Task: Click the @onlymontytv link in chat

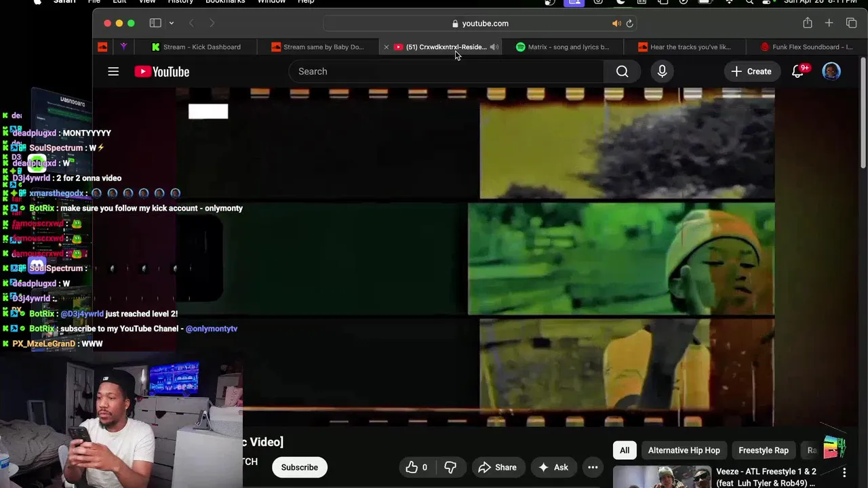Action: (211, 329)
